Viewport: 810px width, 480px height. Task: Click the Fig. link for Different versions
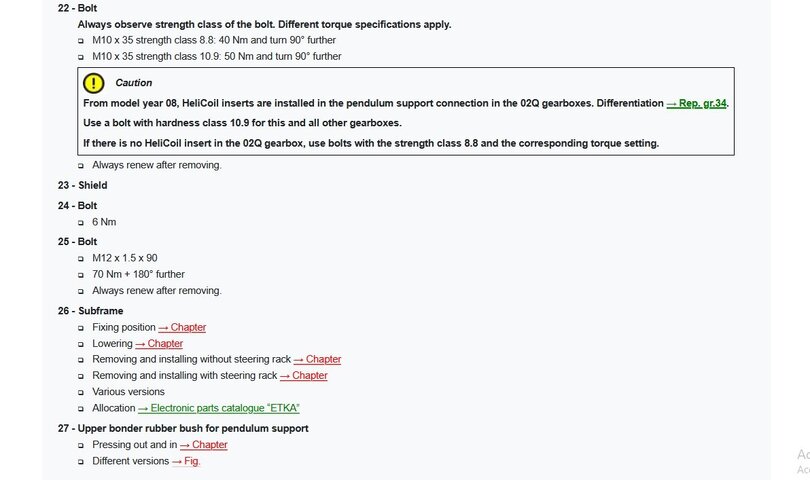pos(186,461)
